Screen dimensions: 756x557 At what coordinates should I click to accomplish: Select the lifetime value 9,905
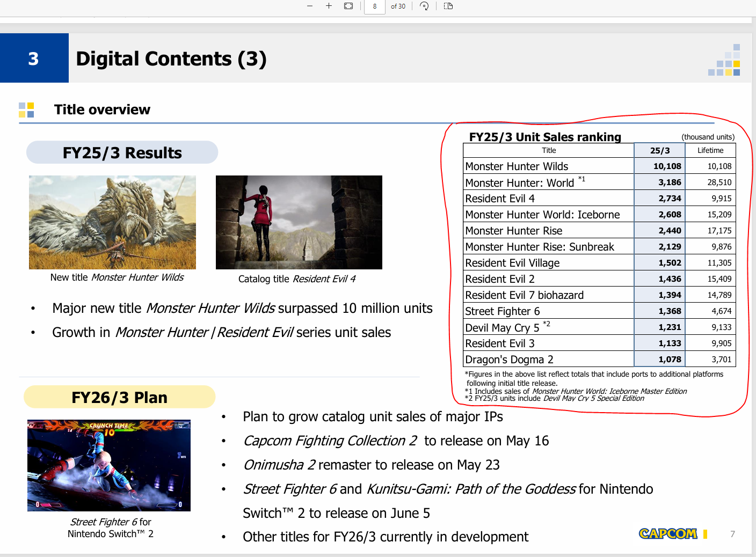(721, 343)
